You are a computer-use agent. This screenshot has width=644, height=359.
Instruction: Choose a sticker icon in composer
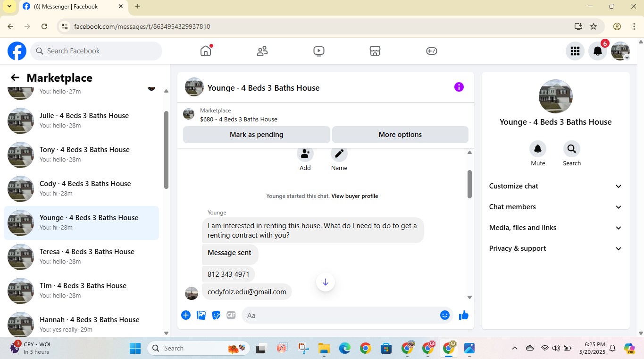pyautogui.click(x=216, y=315)
